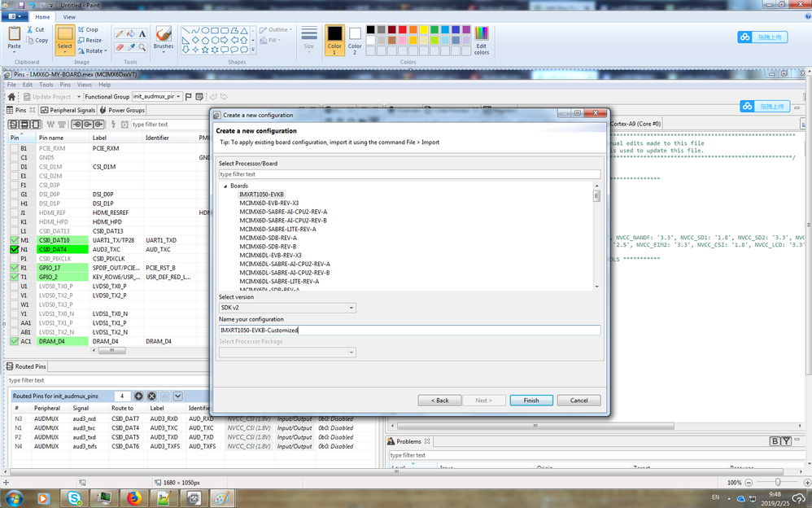Open the Help menu in Pins window
This screenshot has height=508, width=812.
(x=105, y=85)
